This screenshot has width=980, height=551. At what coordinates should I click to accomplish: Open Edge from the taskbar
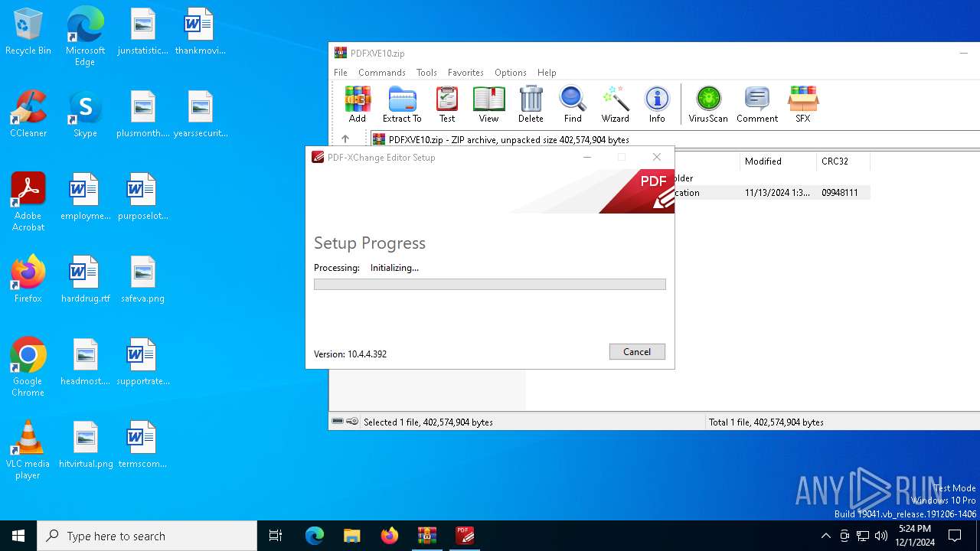[x=315, y=536]
